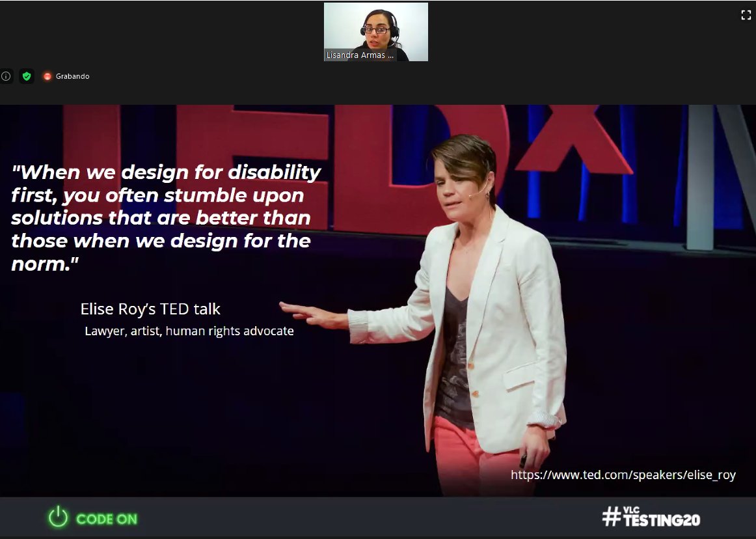Select the #VLC TESTING20 hashtag logo
756x539 pixels.
pos(651,516)
